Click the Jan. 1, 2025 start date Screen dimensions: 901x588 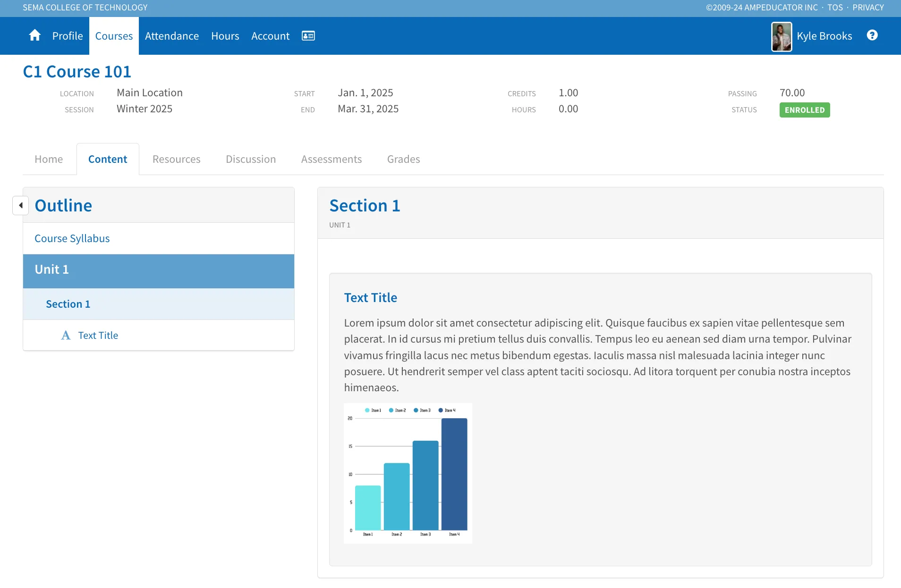pyautogui.click(x=365, y=93)
